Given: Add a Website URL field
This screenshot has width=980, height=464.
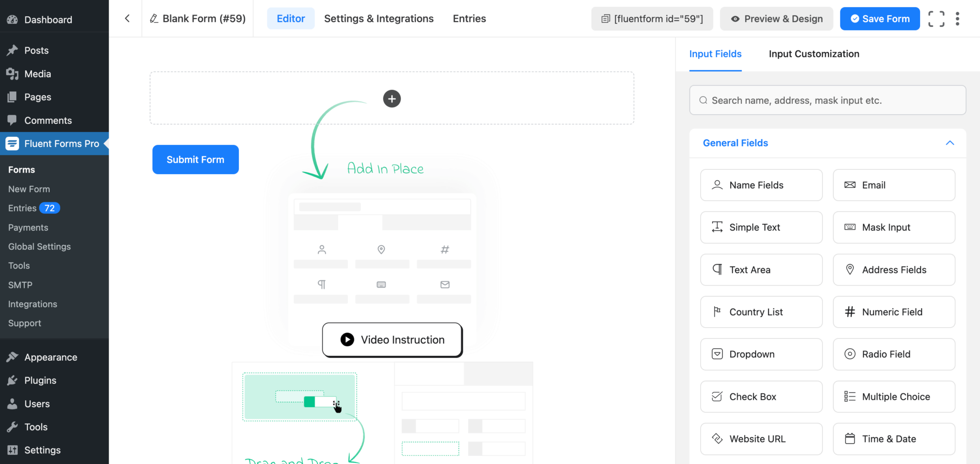Looking at the screenshot, I should pos(761,439).
